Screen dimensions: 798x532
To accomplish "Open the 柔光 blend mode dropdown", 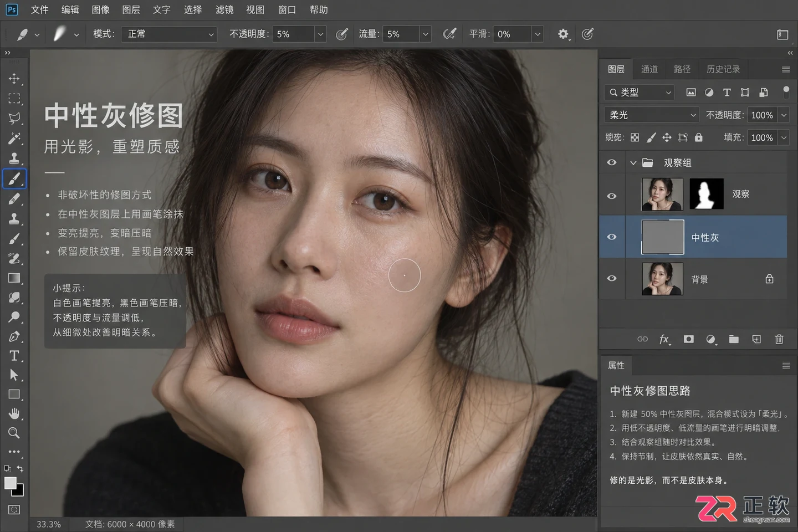I will pos(651,115).
